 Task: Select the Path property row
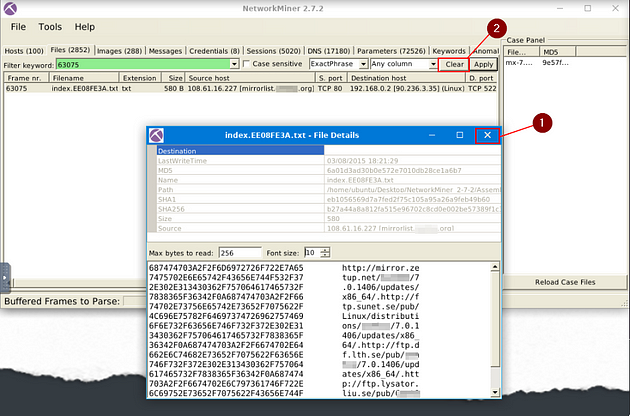(x=328, y=189)
